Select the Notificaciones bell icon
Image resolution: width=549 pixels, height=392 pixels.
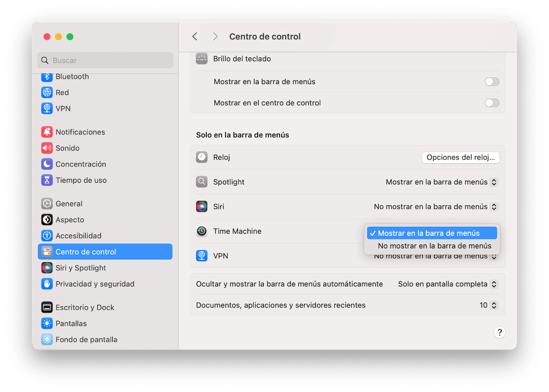tap(47, 132)
